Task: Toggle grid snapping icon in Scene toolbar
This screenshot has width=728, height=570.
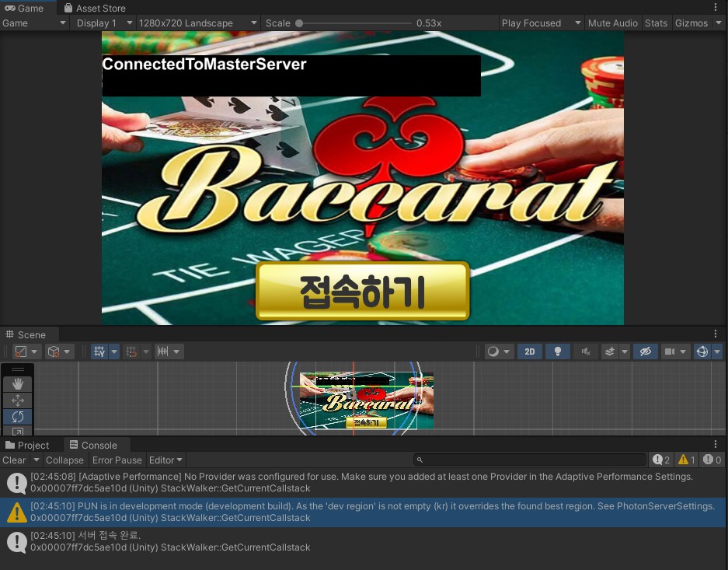Action: pos(131,351)
